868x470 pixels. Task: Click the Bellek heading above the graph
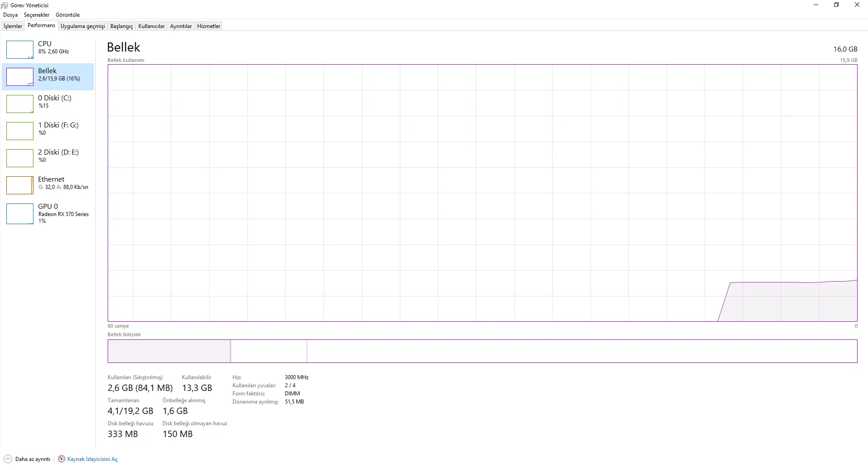point(123,47)
